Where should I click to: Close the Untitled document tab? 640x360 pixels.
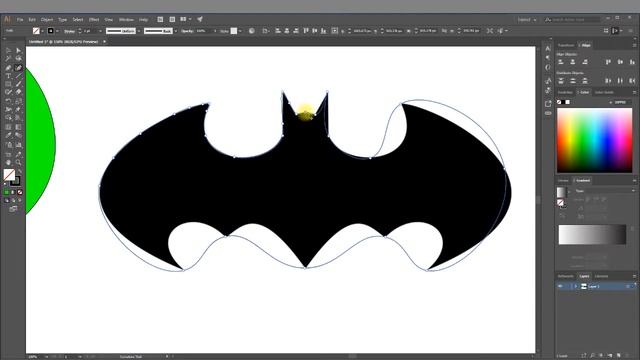click(104, 42)
